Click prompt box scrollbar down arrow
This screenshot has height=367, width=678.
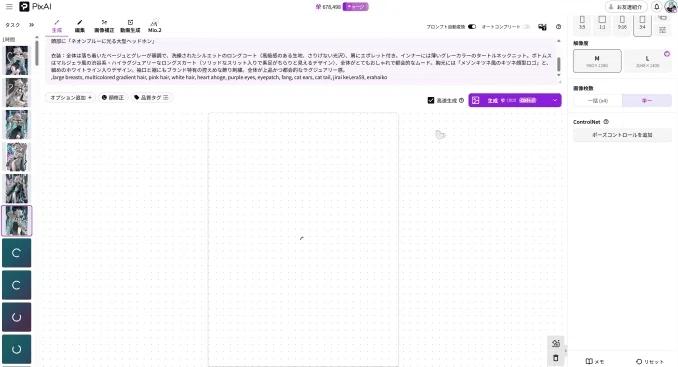pos(559,75)
